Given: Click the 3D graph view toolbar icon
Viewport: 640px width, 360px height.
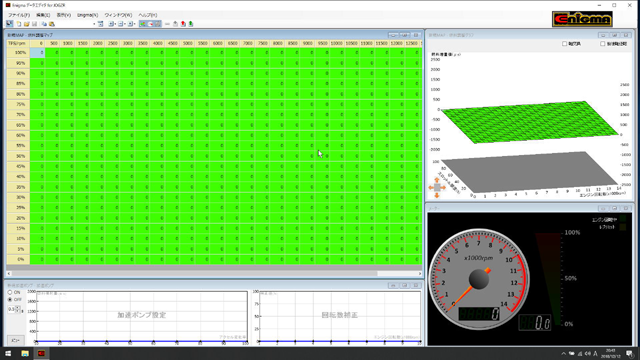Looking at the screenshot, I should pyautogui.click(x=142, y=24).
